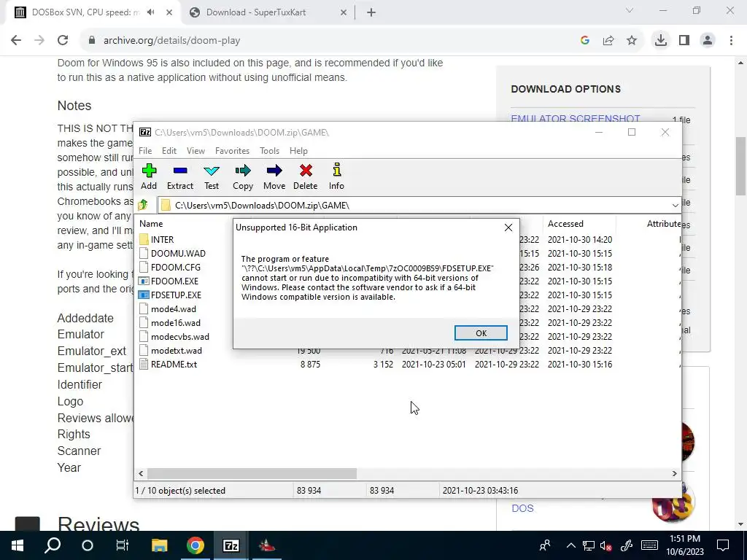Click SuperTuxKart taskbar icon
The image size is (747, 560).
click(x=267, y=545)
